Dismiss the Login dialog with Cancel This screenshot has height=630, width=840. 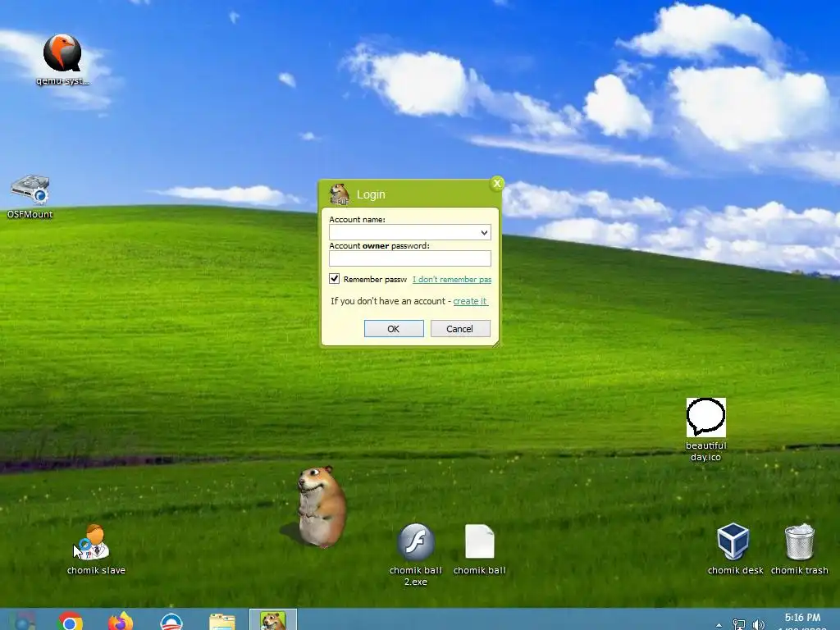pyautogui.click(x=460, y=328)
